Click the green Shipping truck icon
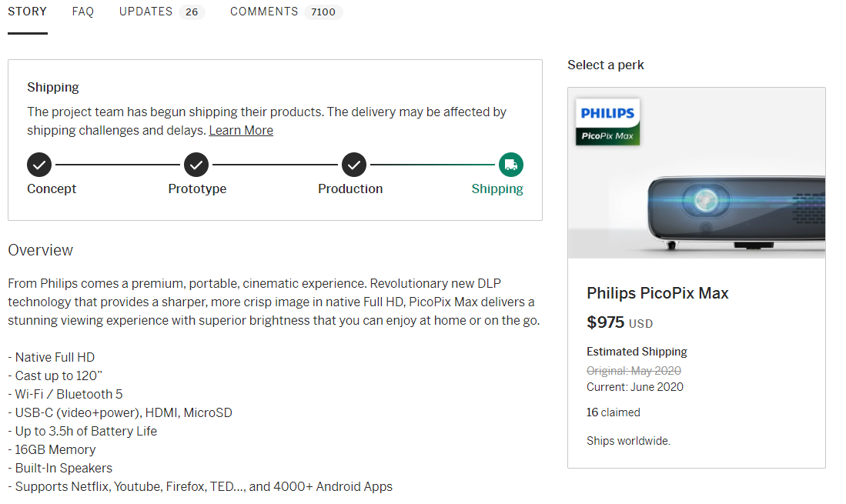The height and width of the screenshot is (504, 846). [511, 165]
